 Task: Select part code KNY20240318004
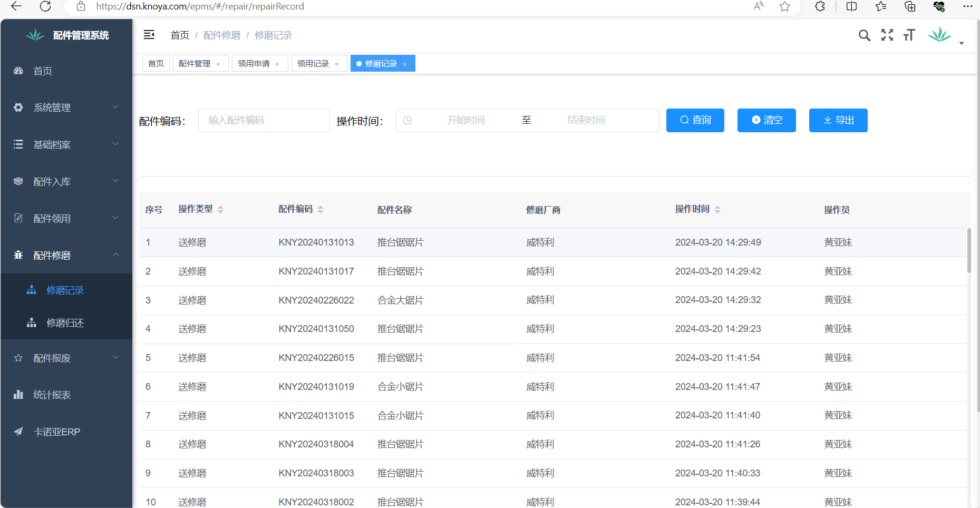coord(316,444)
